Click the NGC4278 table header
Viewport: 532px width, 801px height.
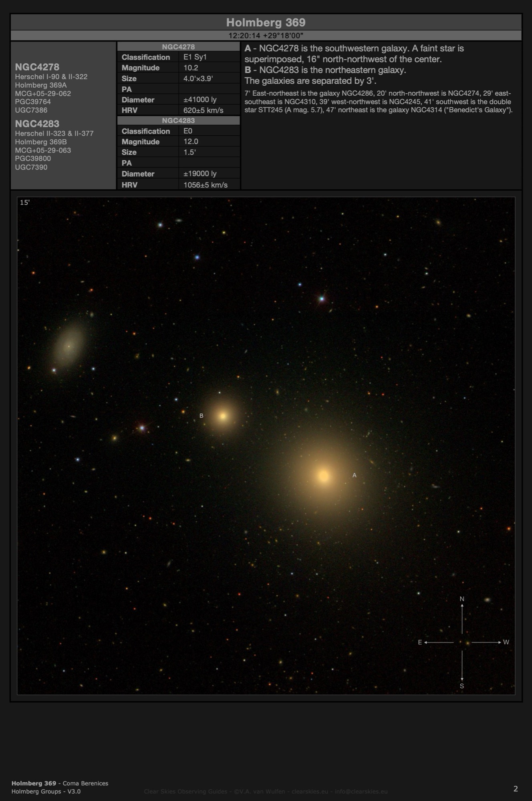pyautogui.click(x=178, y=47)
